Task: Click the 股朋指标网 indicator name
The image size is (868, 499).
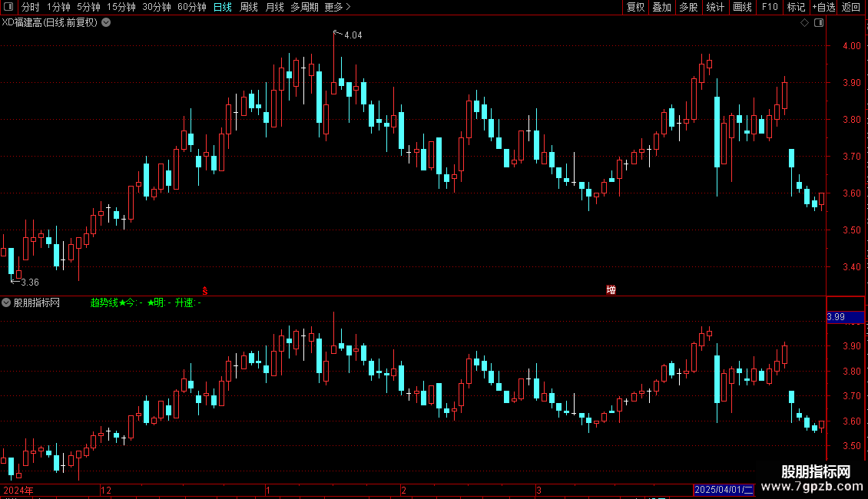Action: [37, 302]
